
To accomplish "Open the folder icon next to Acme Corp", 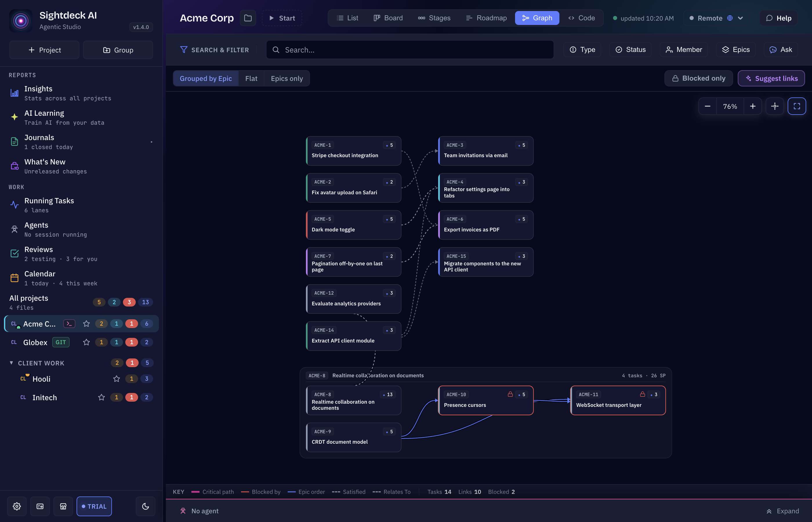I will point(248,18).
